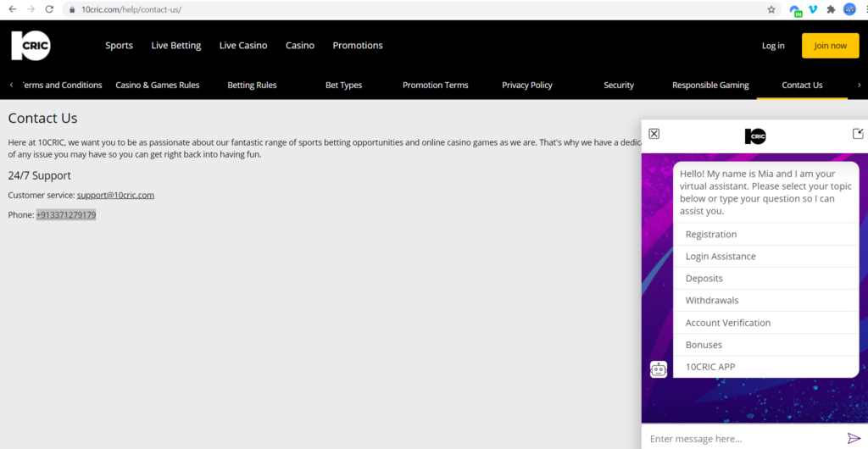
Task: Open the browser profile avatar
Action: point(849,9)
